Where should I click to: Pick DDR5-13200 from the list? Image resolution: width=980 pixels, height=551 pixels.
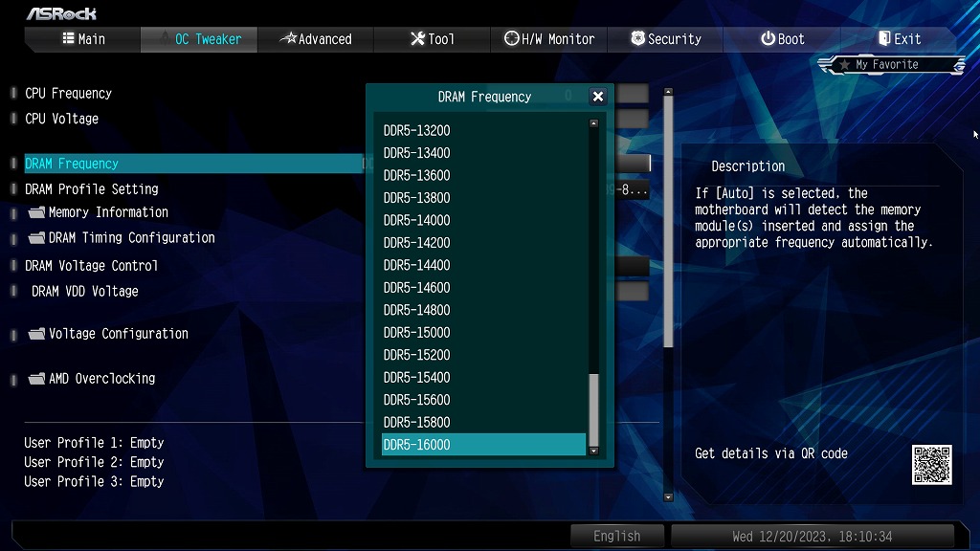483,130
